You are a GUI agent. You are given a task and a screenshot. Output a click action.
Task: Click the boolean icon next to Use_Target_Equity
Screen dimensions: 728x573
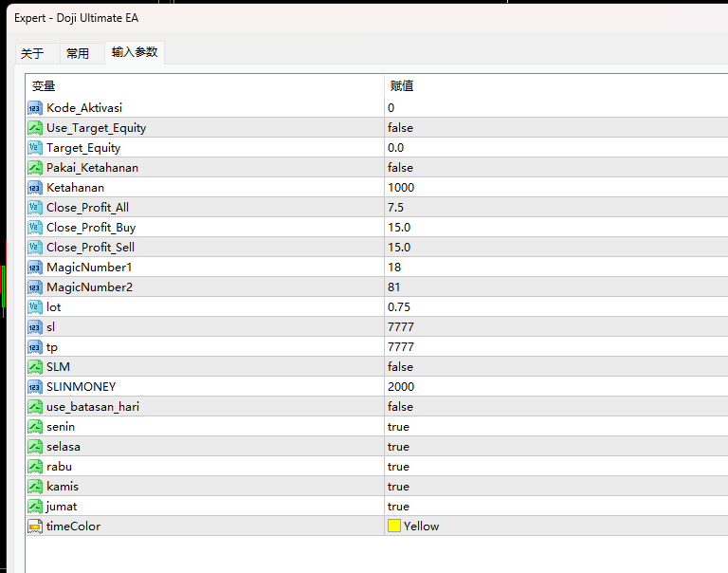(x=35, y=128)
